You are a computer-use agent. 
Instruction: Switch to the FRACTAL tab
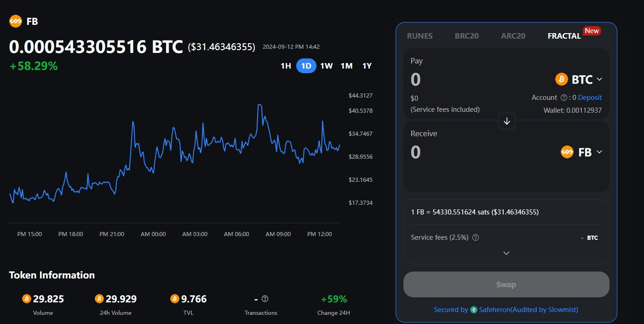pos(564,36)
